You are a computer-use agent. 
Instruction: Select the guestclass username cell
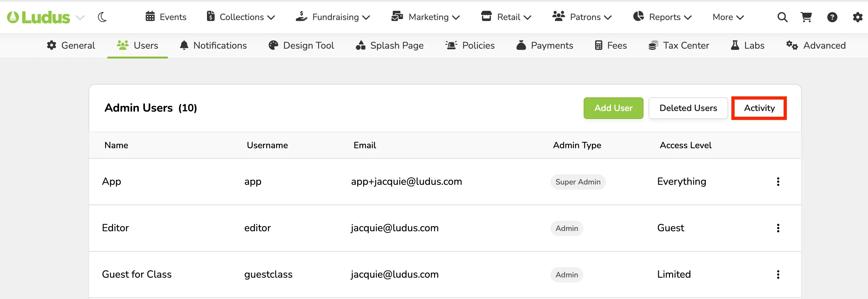click(268, 275)
